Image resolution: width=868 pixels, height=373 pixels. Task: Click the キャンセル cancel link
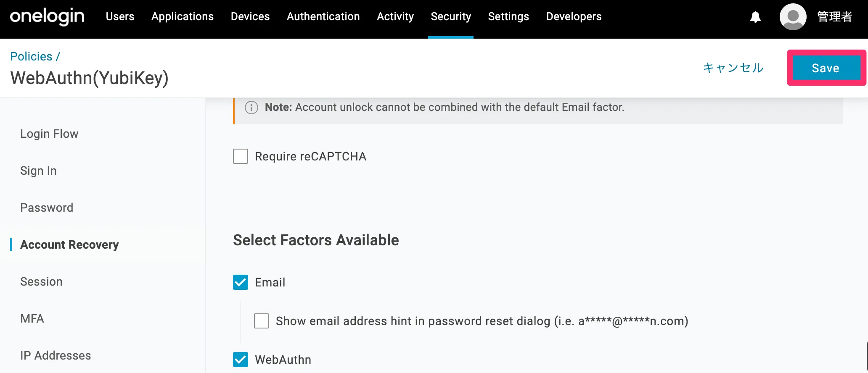pyautogui.click(x=733, y=68)
